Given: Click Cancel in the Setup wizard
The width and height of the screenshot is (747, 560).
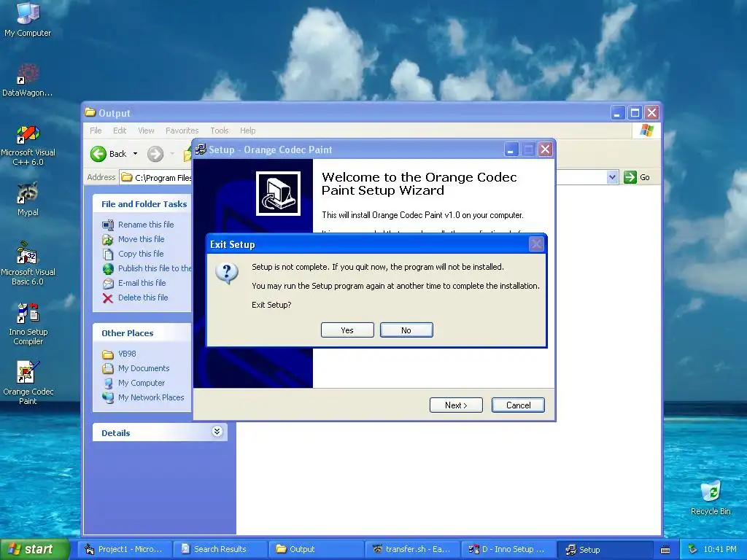Looking at the screenshot, I should (518, 405).
